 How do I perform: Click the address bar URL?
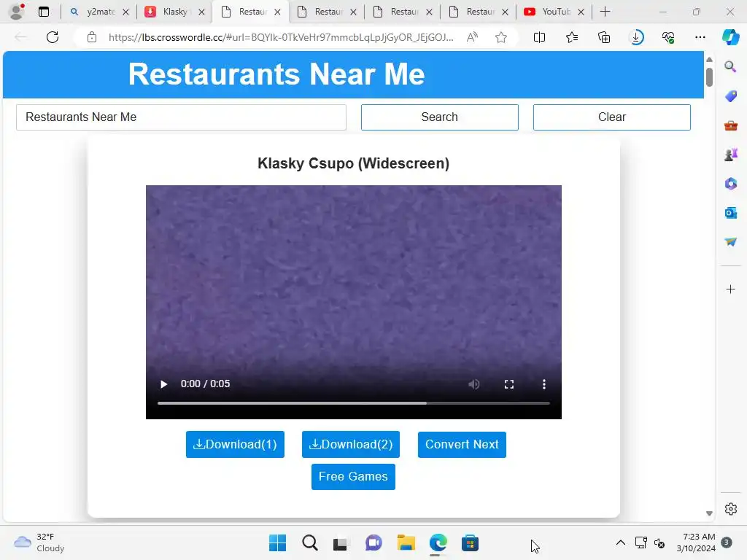281,37
